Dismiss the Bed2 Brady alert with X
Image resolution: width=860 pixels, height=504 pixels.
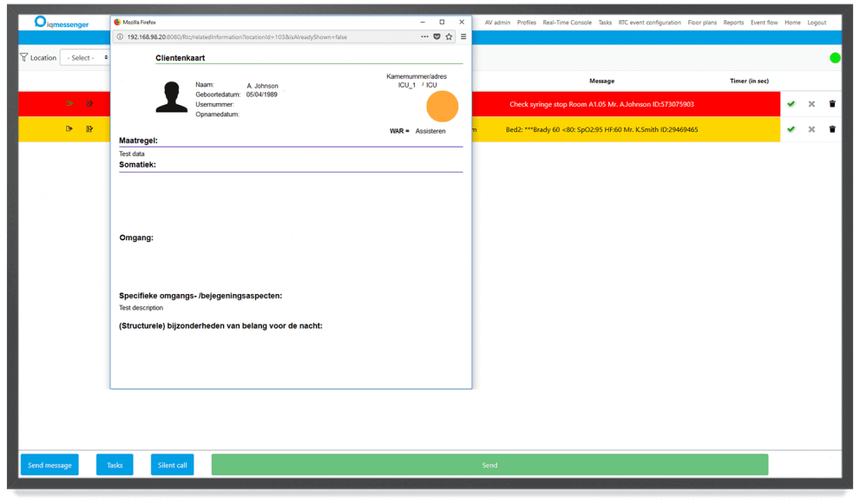coord(811,129)
